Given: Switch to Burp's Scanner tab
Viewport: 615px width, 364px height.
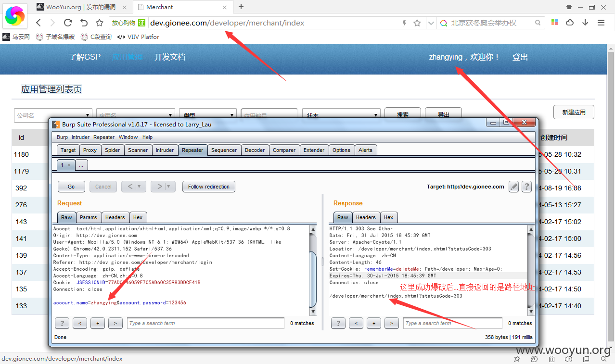Looking at the screenshot, I should click(138, 150).
